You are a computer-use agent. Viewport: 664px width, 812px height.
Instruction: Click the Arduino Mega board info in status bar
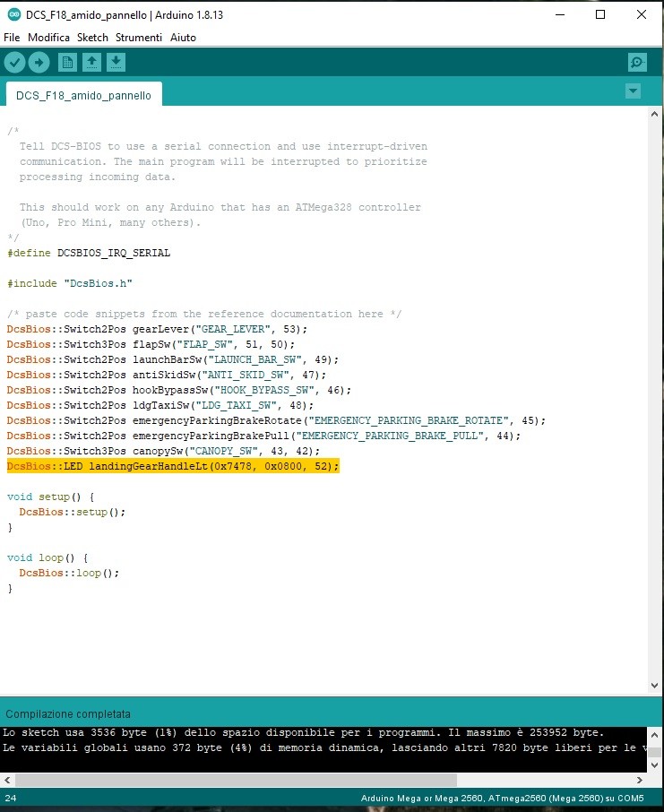click(x=502, y=798)
